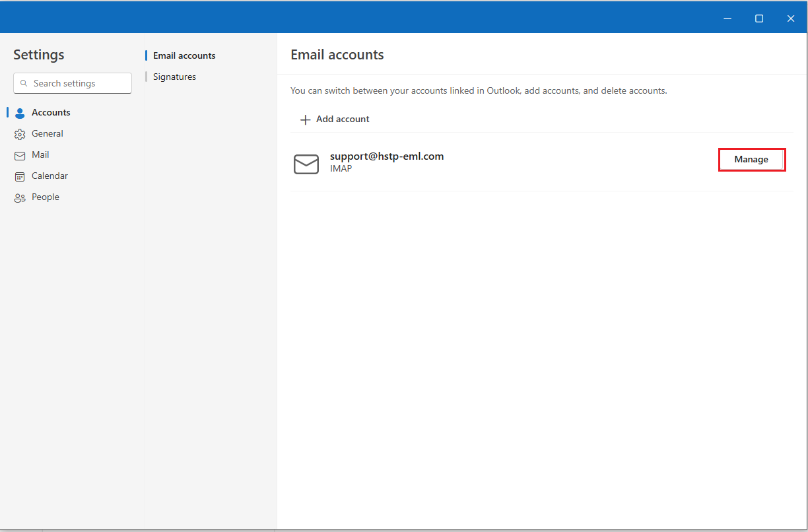Click the General gear icon
Screen dimensions: 808x532
pos(20,134)
